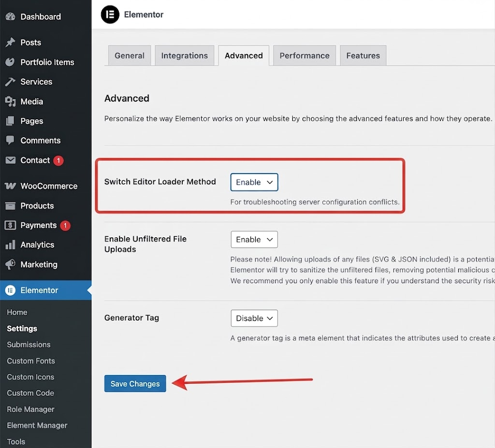Go to Elementor Home submenu link
Image resolution: width=495 pixels, height=448 pixels.
[17, 312]
